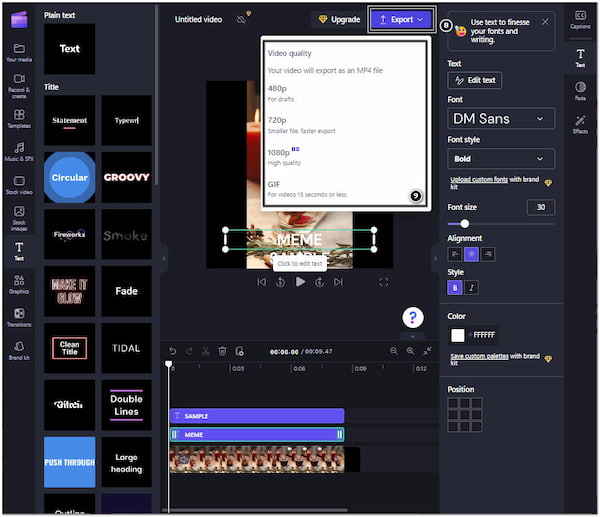Align text center
Screen dimensions: 600x517
coord(471,254)
